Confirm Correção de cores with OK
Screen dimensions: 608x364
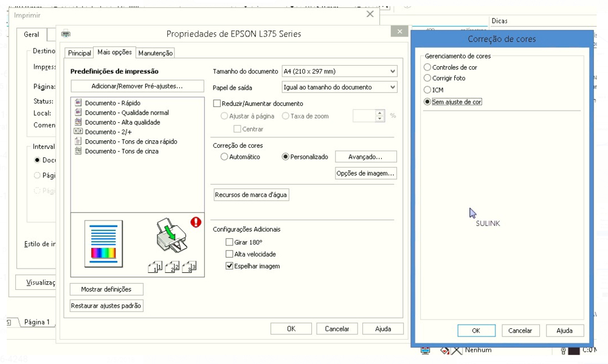tap(476, 331)
